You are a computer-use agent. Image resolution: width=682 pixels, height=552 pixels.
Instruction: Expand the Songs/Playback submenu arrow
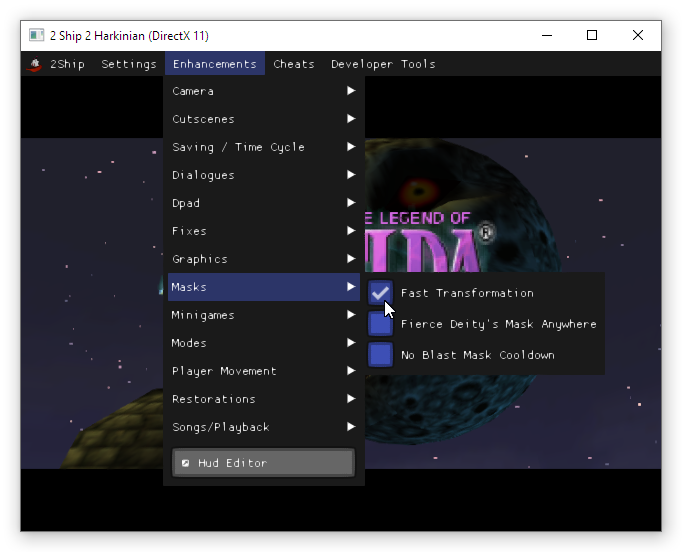(351, 426)
